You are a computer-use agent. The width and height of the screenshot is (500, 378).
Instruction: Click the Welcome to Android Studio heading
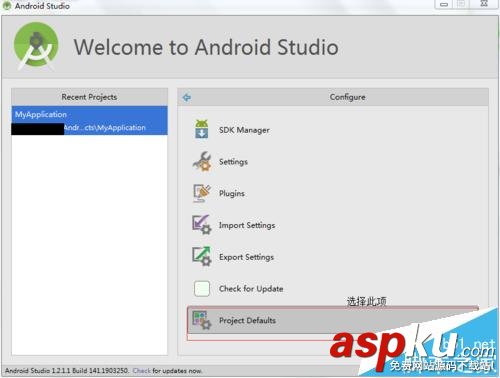coord(206,47)
